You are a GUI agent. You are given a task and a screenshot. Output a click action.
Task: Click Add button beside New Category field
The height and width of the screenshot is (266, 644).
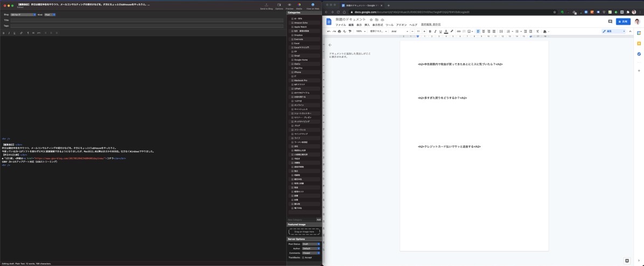coord(318,220)
